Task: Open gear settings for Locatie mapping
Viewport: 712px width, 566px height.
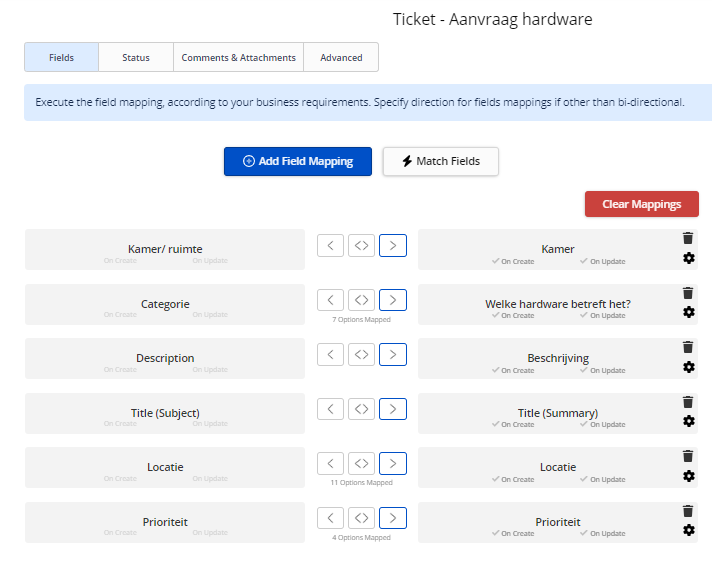Action: [x=688, y=476]
